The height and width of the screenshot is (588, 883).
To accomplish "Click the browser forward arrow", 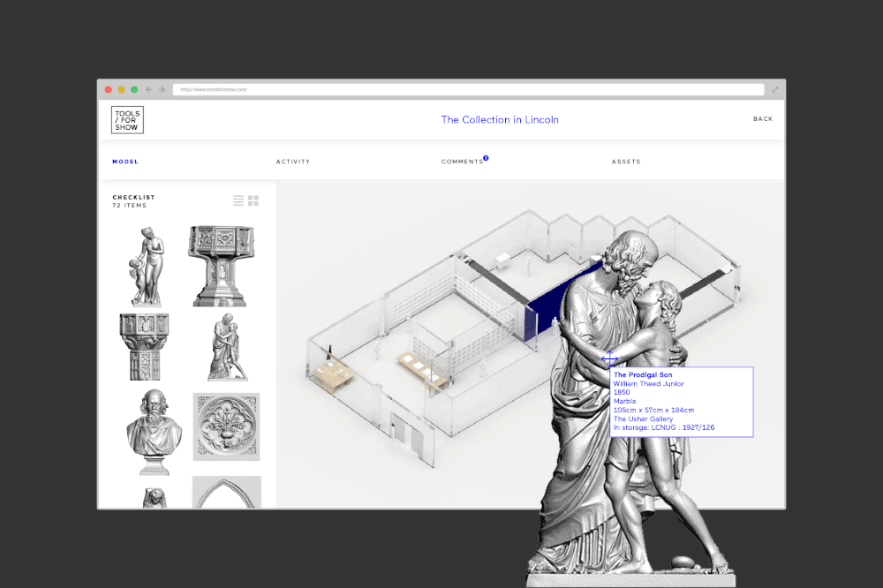I will (162, 89).
